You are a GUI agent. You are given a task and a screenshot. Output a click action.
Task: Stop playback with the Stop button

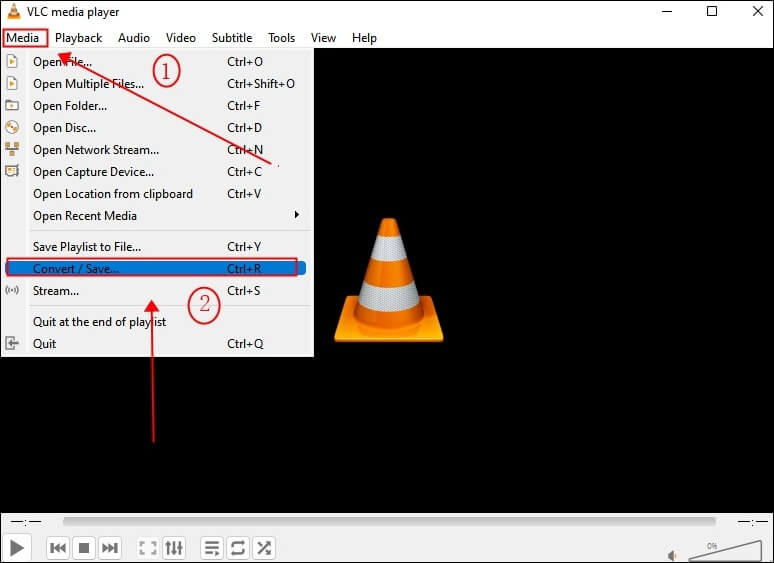tap(84, 548)
